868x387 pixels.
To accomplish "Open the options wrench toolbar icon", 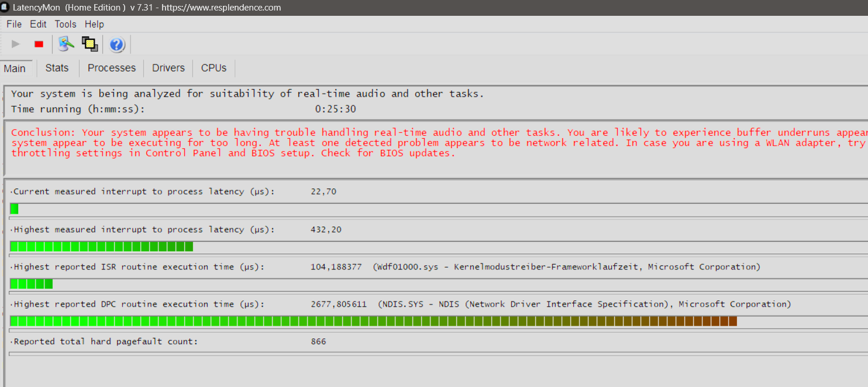I will click(x=66, y=44).
